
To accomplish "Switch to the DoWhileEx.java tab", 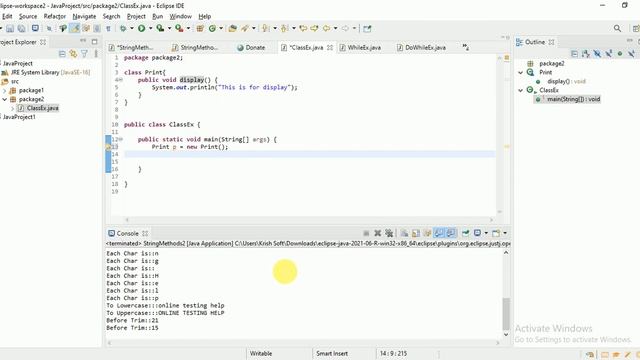I will pyautogui.click(x=421, y=48).
